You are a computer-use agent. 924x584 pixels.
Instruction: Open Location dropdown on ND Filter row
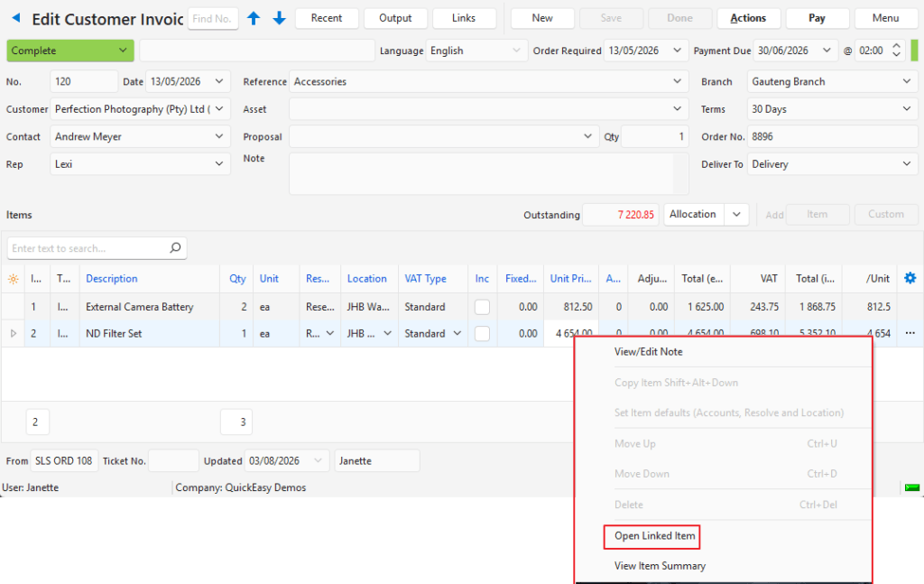387,334
